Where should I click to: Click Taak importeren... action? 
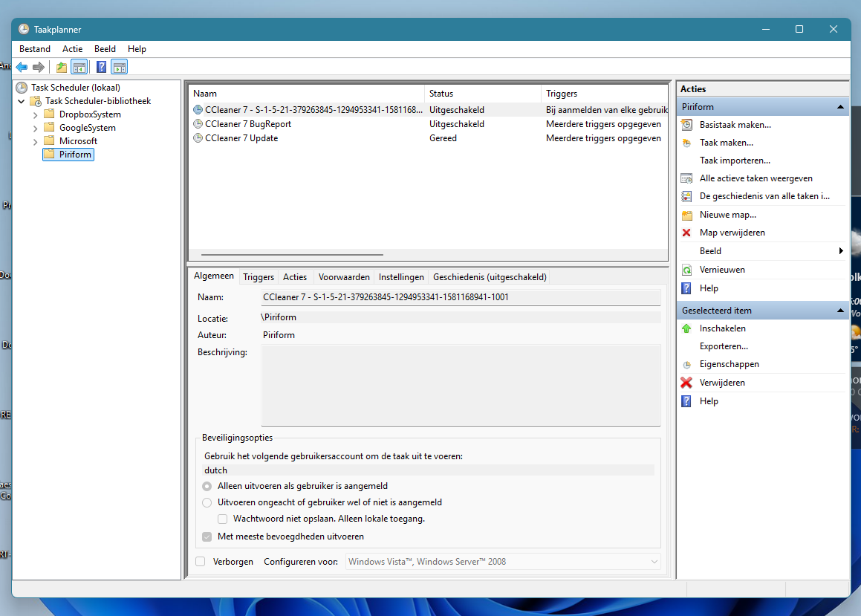coord(735,161)
